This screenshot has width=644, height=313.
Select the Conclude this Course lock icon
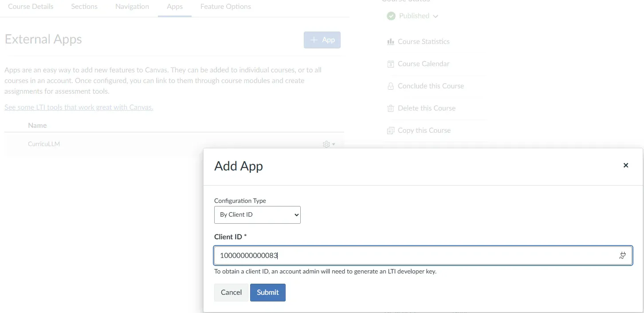pyautogui.click(x=391, y=86)
